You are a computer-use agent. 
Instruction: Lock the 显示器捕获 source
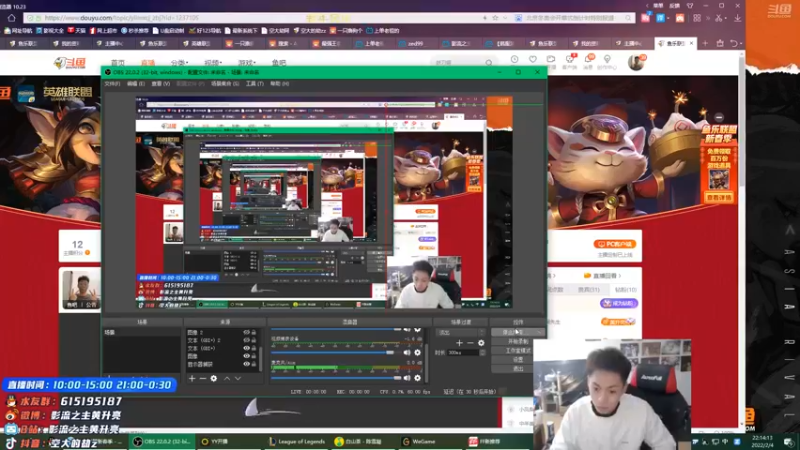254,364
